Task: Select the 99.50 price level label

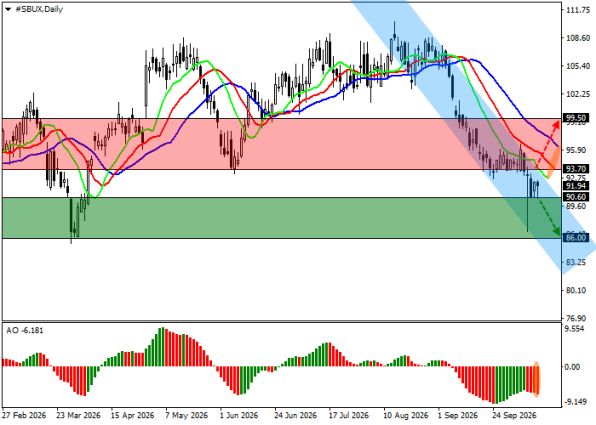Action: (x=575, y=118)
